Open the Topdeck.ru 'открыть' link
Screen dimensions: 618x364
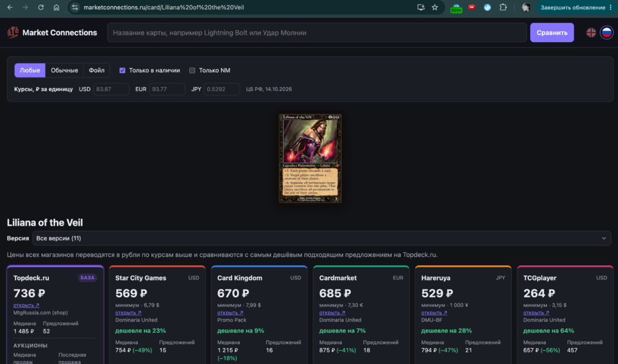pyautogui.click(x=26, y=305)
